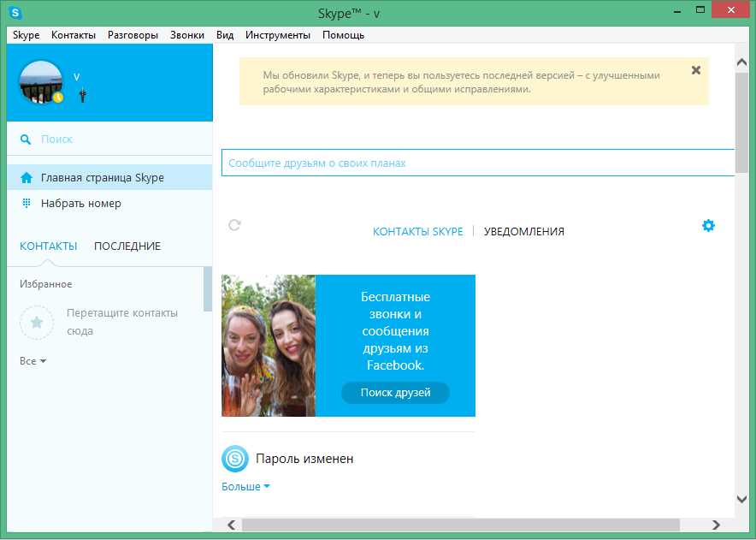The width and height of the screenshot is (756, 540).
Task: Select КОНТАКТЫ SKYPE feed tab
Action: coord(417,232)
